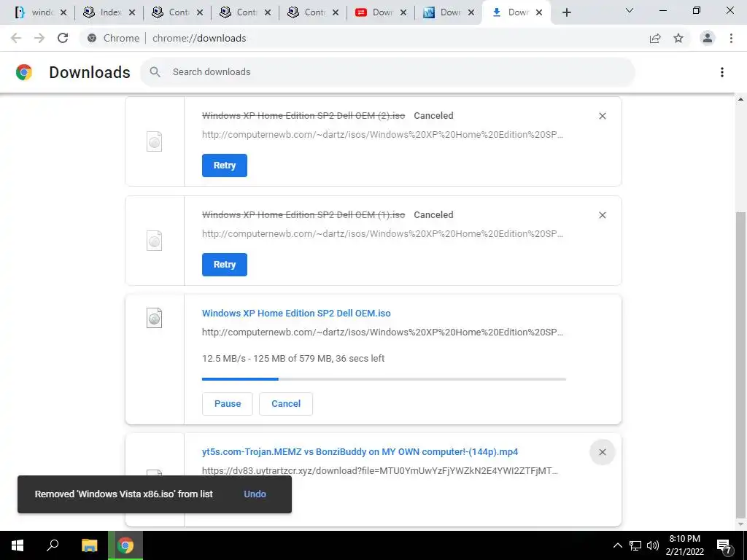Image resolution: width=747 pixels, height=560 pixels.
Task: Click the page vertical scrollbar thumb
Action: tap(740, 365)
